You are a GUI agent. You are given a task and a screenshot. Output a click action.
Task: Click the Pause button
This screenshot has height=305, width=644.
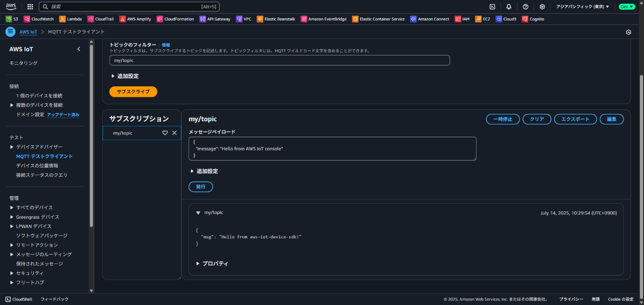pyautogui.click(x=503, y=119)
